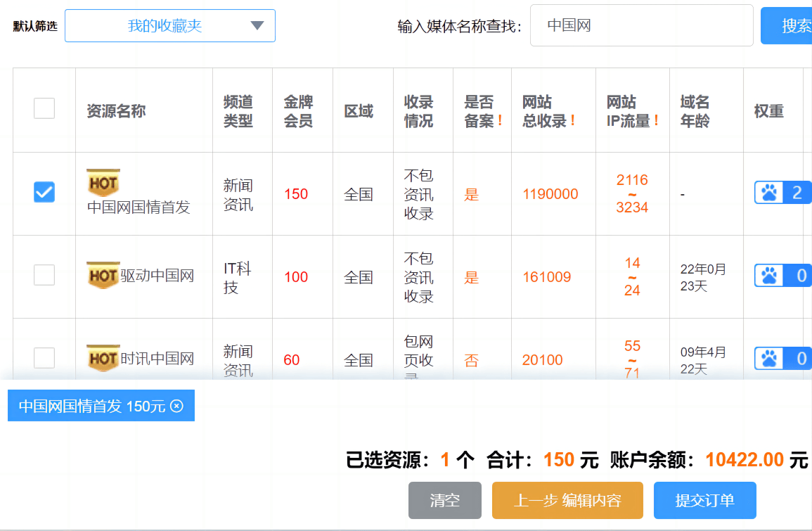This screenshot has width=812, height=531.
Task: Remove 中国网国情首发 tag via x icon
Action: [177, 406]
